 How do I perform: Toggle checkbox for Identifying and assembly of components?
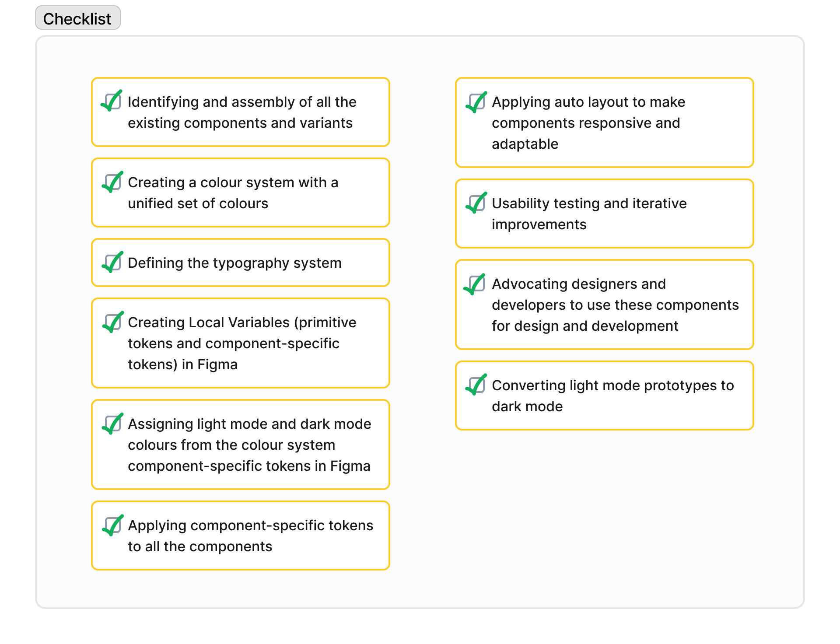point(112,101)
